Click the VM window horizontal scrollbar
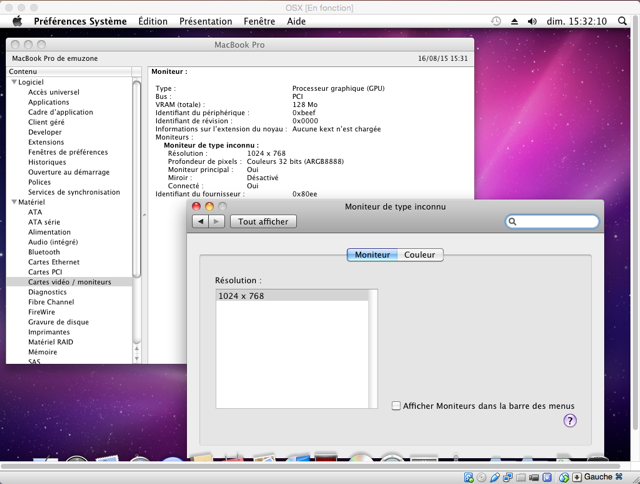 (x=310, y=466)
